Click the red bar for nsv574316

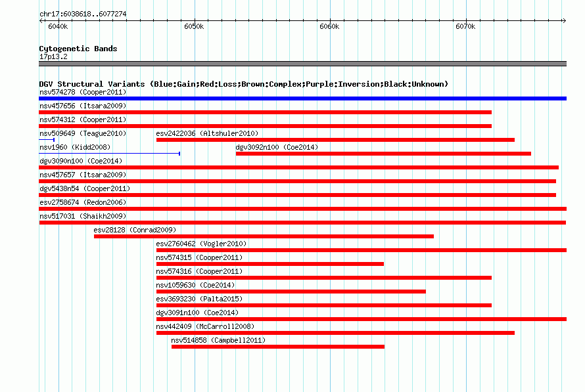[324, 278]
